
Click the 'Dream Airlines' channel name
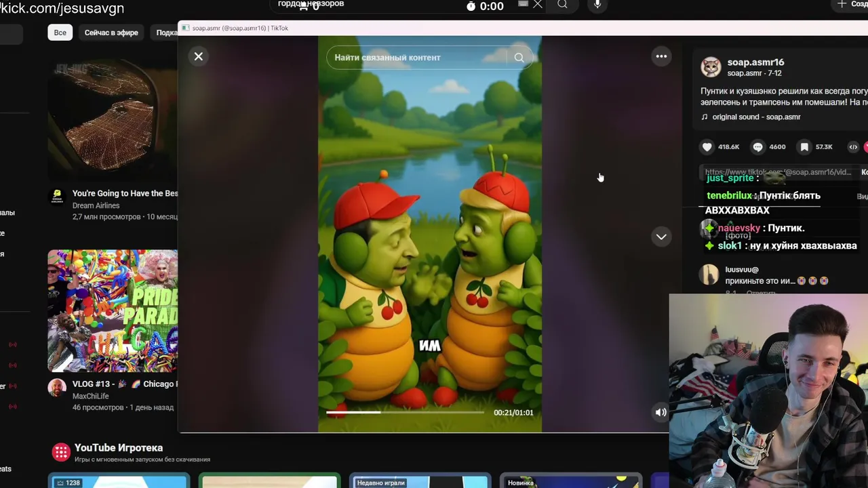pyautogui.click(x=96, y=205)
